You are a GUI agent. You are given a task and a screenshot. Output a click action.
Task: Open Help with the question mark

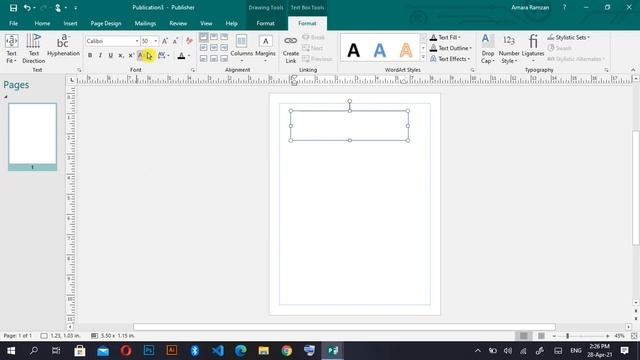click(564, 7)
